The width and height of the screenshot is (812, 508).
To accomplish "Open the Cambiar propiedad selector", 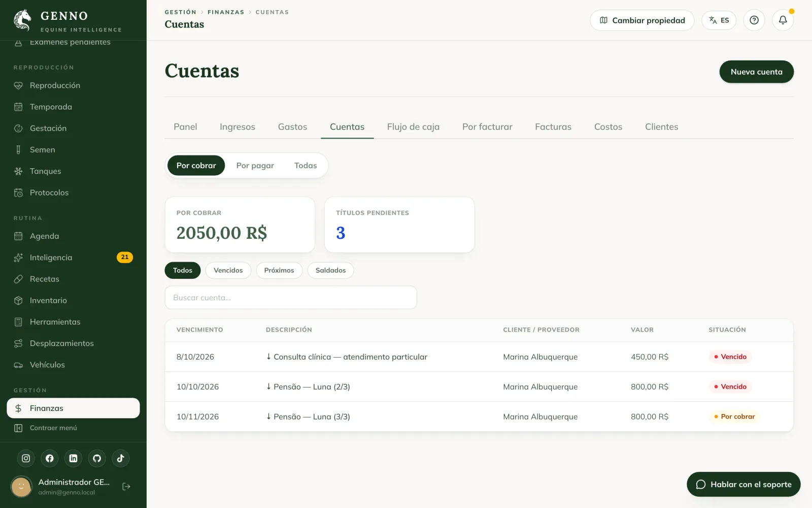I will pos(642,20).
